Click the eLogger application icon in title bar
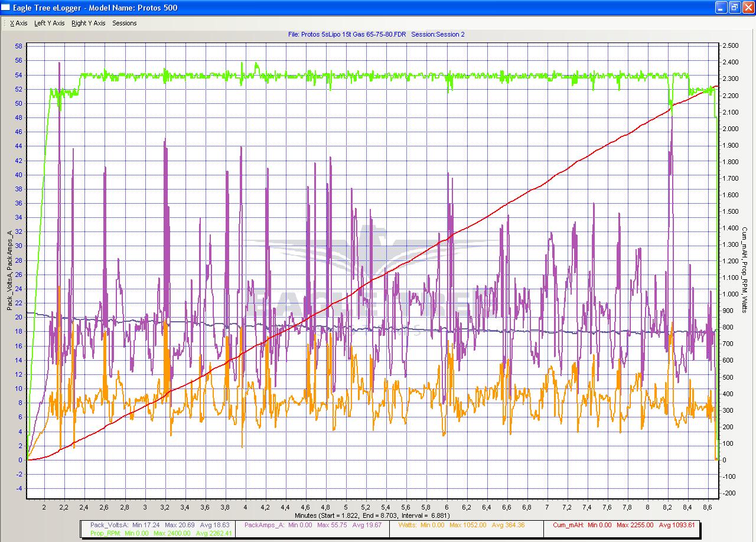Viewport: 756px width, 542px height. [6, 8]
